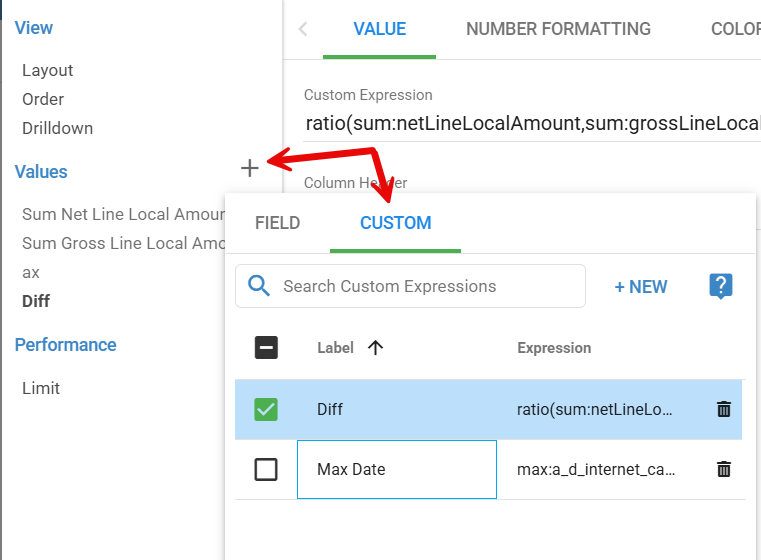Switch to the FIELD tab
Image resolution: width=761 pixels, height=560 pixels.
click(x=277, y=223)
